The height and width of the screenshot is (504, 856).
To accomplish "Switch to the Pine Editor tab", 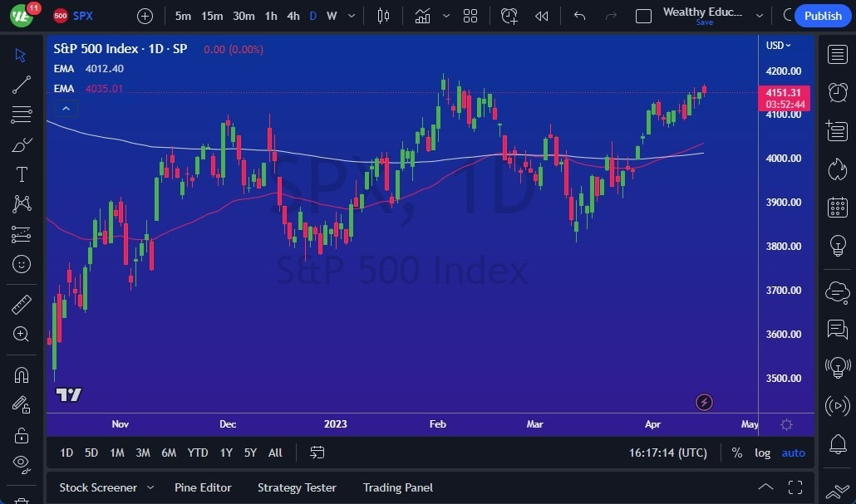I will 203,487.
